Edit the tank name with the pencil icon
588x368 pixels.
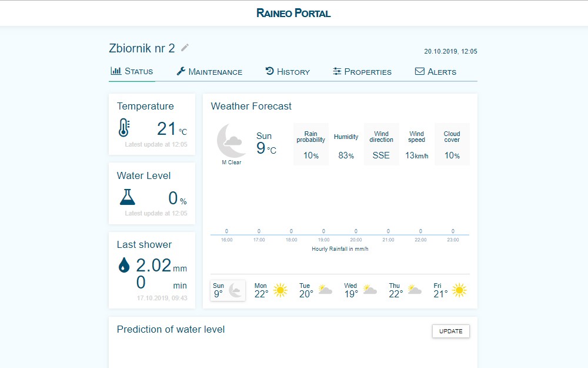(184, 48)
